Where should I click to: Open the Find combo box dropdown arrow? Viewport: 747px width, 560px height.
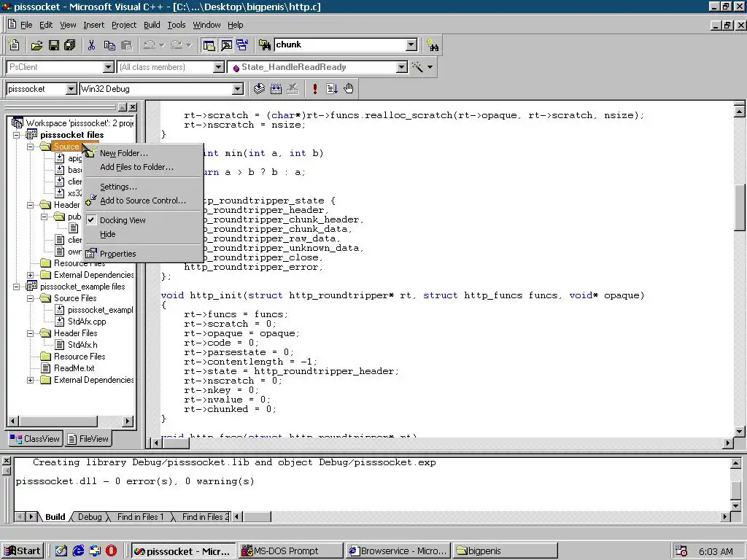pyautogui.click(x=411, y=44)
